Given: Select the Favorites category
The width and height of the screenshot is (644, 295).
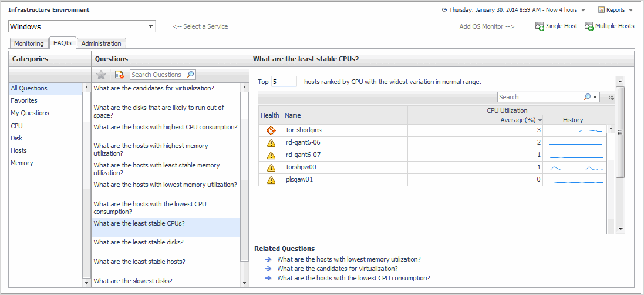Looking at the screenshot, I should coord(24,100).
